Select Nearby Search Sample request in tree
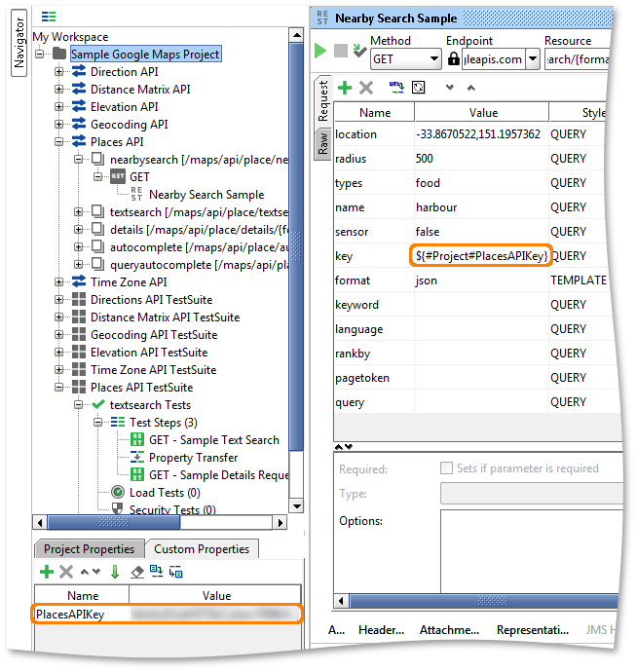636x672 pixels. pos(206,195)
